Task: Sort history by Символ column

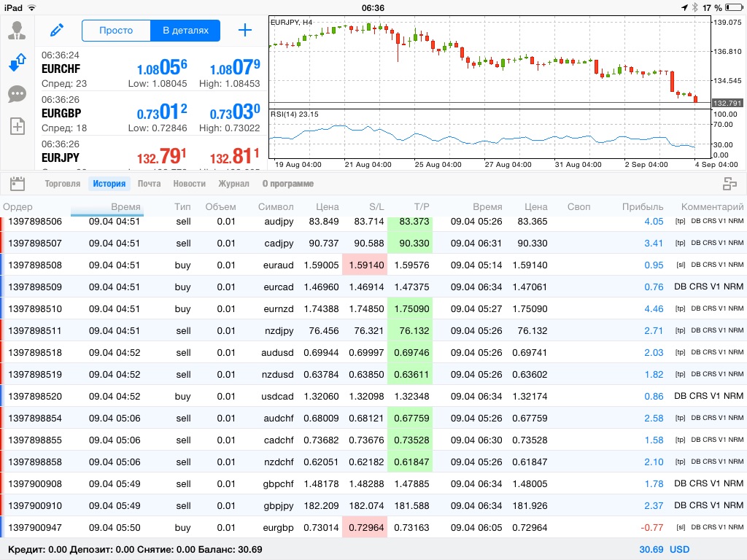Action: tap(276, 206)
